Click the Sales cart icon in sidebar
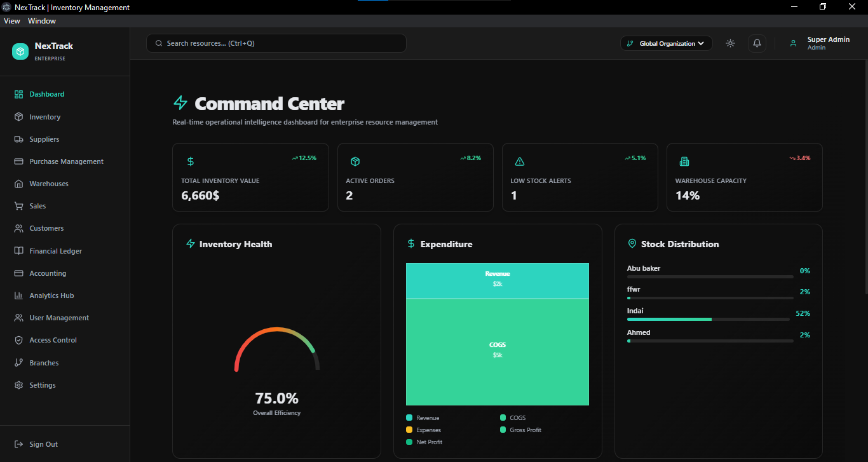 pos(18,206)
